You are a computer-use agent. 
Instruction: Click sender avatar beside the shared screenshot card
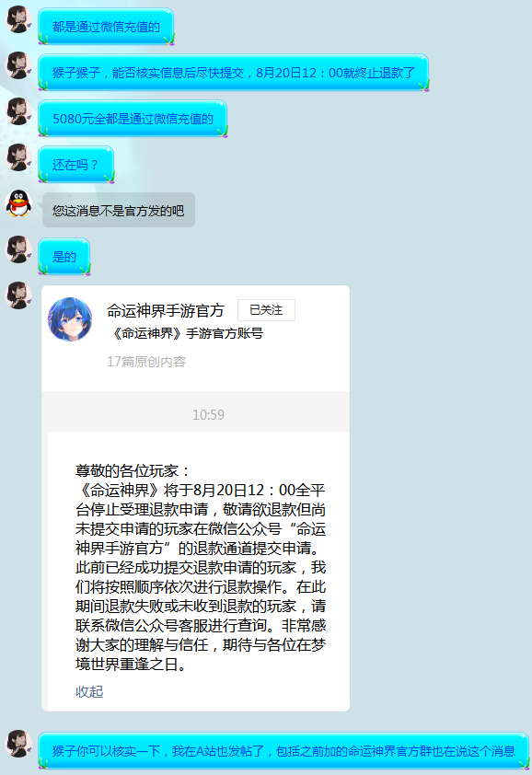click(18, 295)
